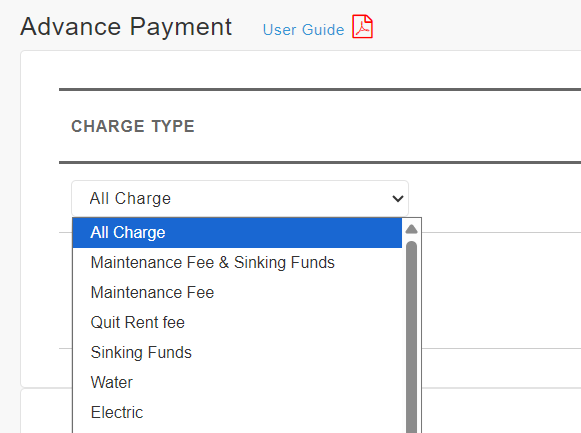
Task: Select the Maintenance Fee option
Action: pos(237,293)
